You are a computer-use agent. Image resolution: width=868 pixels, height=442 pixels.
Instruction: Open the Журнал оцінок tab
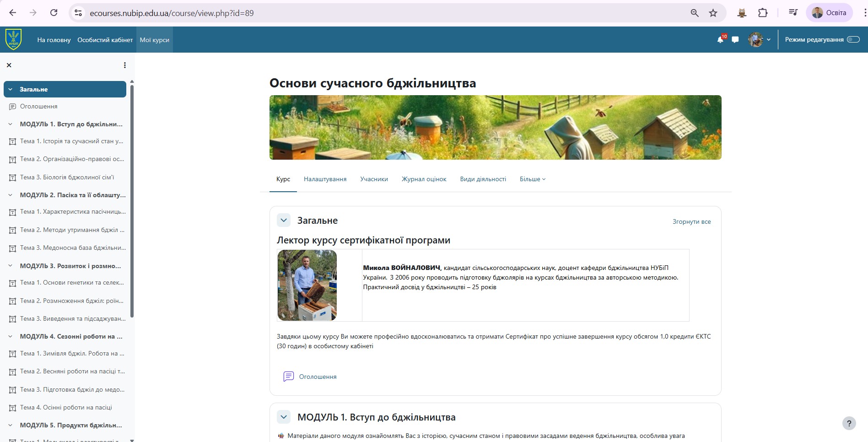(x=424, y=179)
